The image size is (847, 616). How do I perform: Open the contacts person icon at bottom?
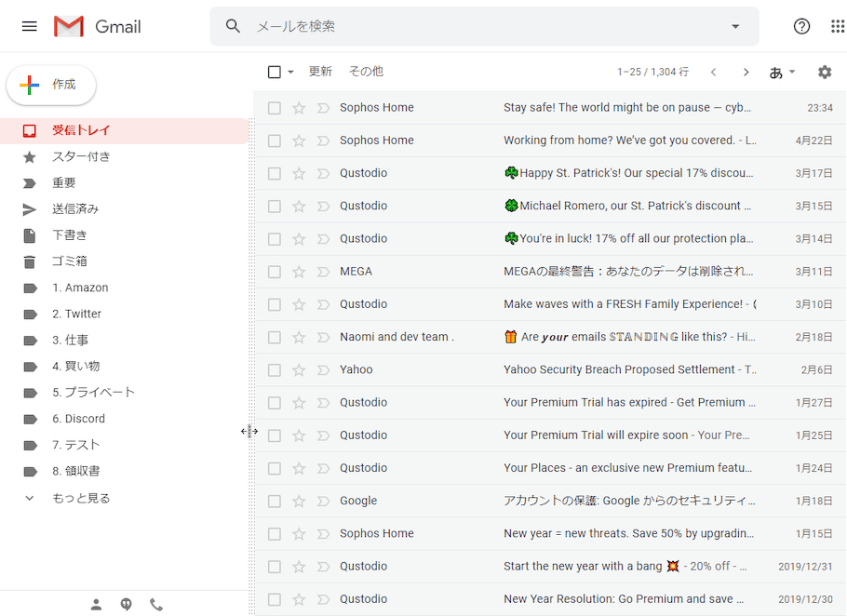click(96, 604)
